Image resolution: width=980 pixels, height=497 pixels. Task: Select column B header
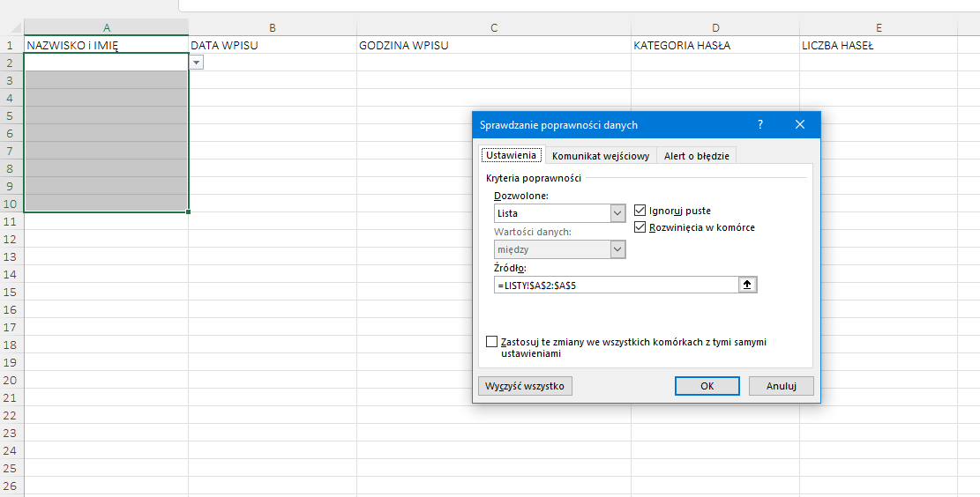point(273,28)
